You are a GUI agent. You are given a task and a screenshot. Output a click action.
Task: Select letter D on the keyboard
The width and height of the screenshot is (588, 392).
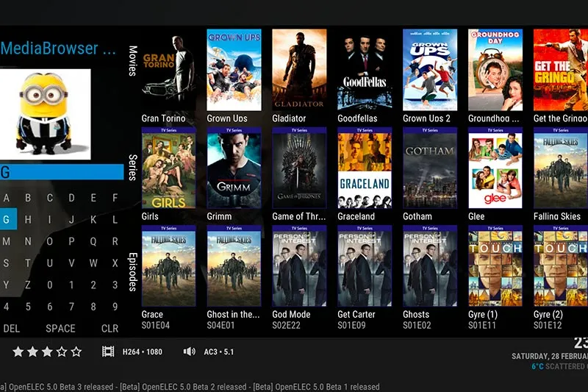click(x=71, y=198)
